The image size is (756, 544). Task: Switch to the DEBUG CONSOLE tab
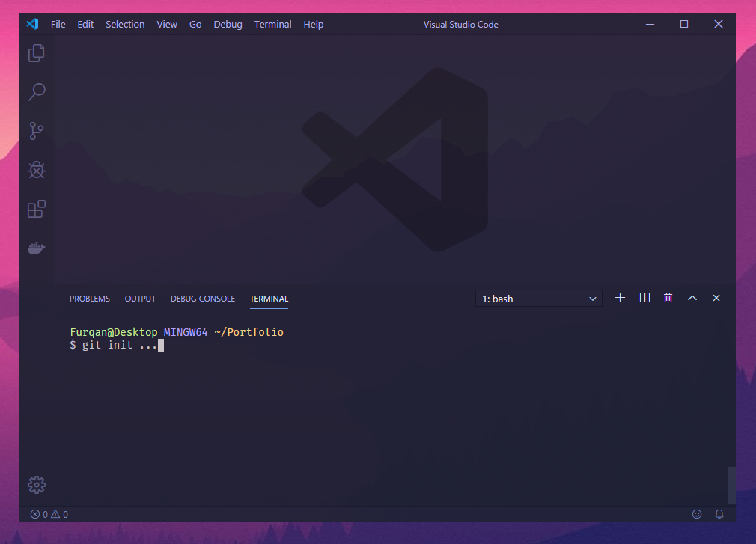pos(202,298)
